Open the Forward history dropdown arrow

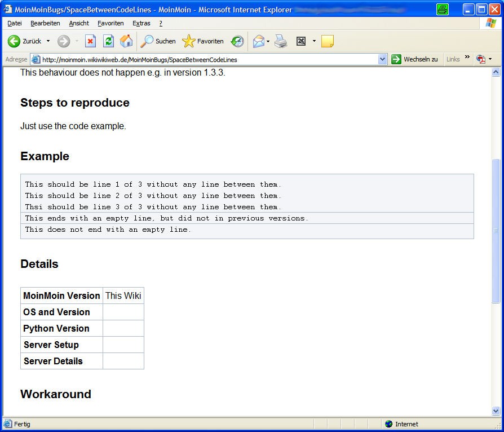click(77, 41)
